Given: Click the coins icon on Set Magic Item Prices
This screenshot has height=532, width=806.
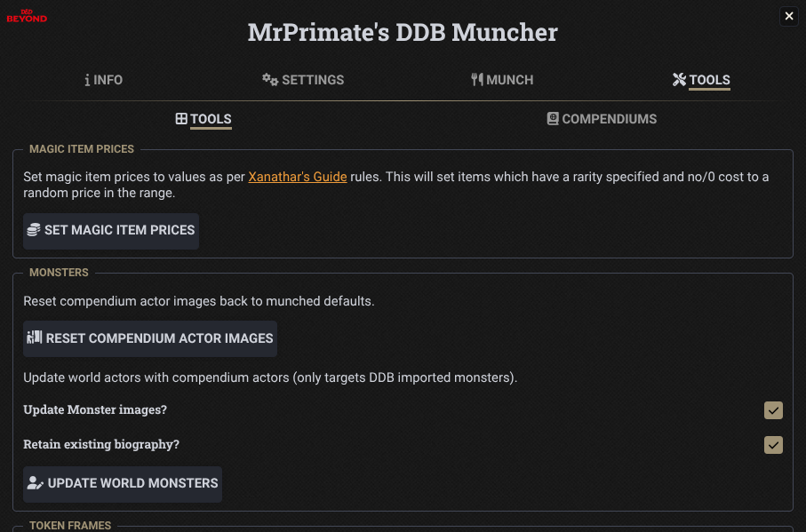Looking at the screenshot, I should 34,230.
